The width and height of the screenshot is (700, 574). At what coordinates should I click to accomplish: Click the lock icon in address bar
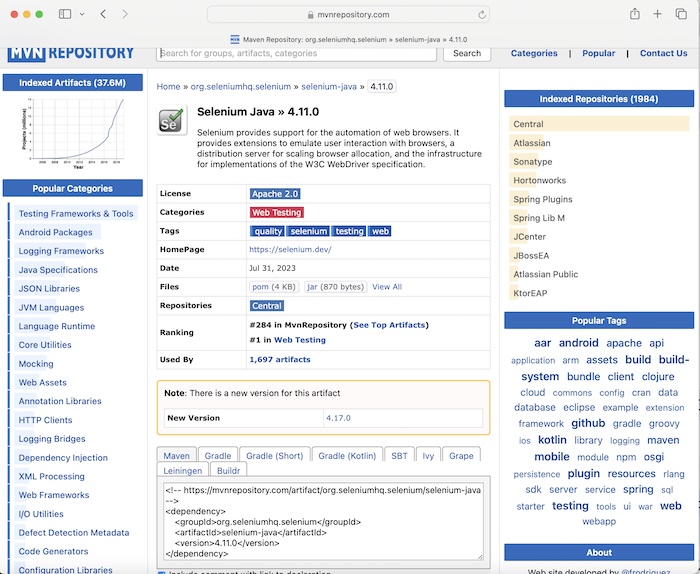(310, 15)
